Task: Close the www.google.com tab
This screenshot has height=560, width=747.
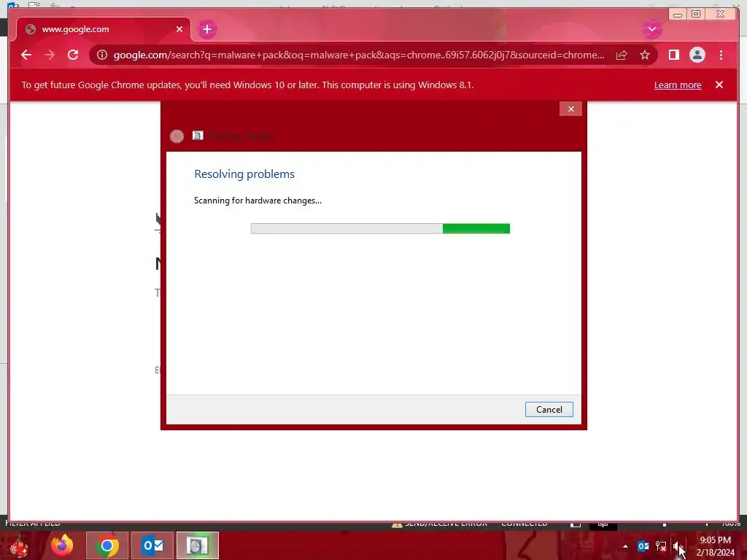Action: tap(179, 29)
